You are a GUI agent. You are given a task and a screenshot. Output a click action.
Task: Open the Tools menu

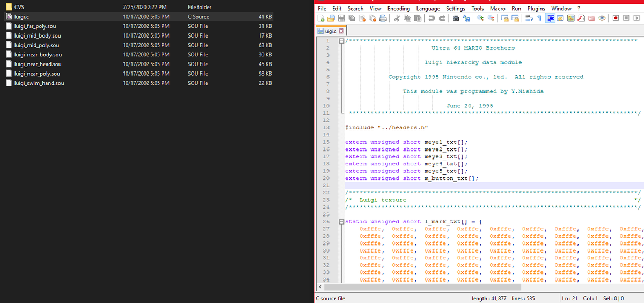(478, 9)
